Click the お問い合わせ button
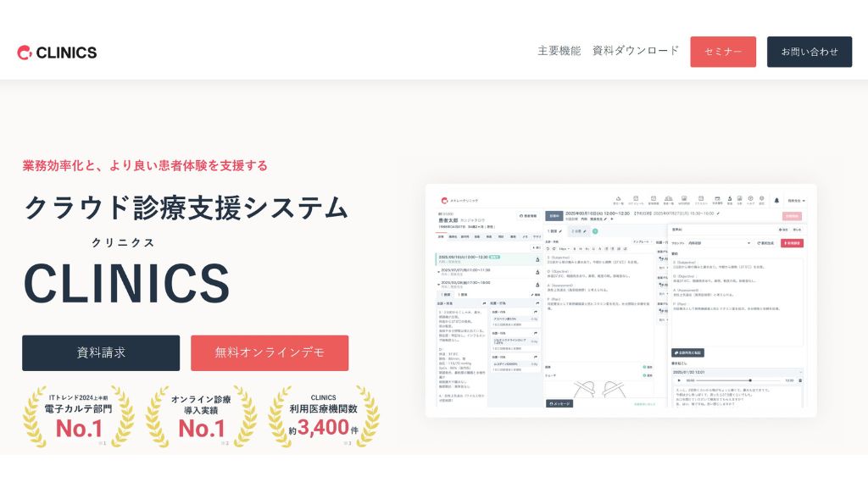The width and height of the screenshot is (868, 488). (x=809, y=52)
